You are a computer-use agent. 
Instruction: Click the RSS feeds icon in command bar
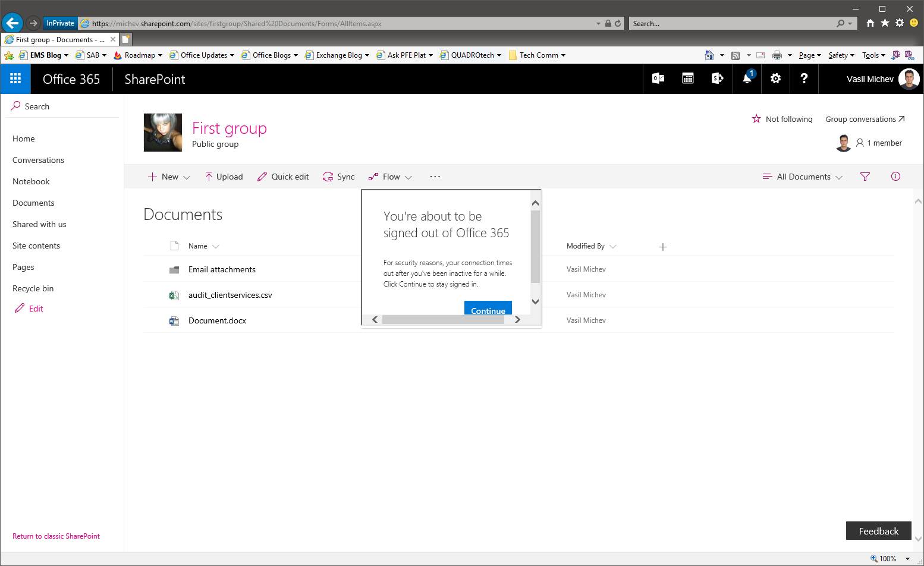736,55
